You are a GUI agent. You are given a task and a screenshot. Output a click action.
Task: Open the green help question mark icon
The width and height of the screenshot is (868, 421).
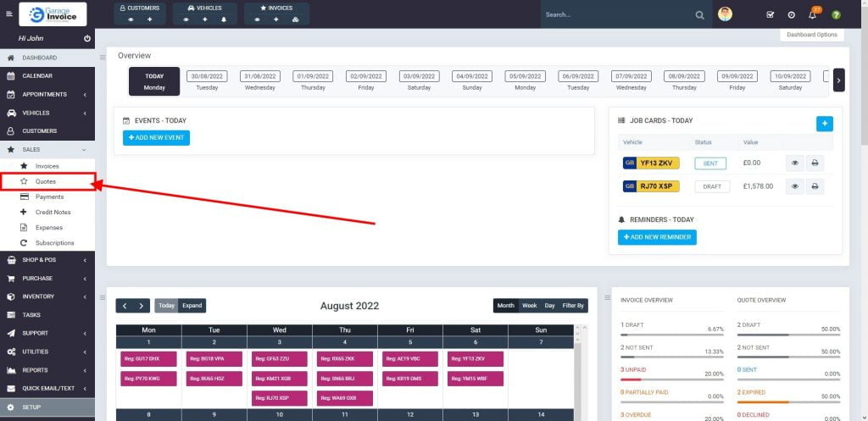836,14
